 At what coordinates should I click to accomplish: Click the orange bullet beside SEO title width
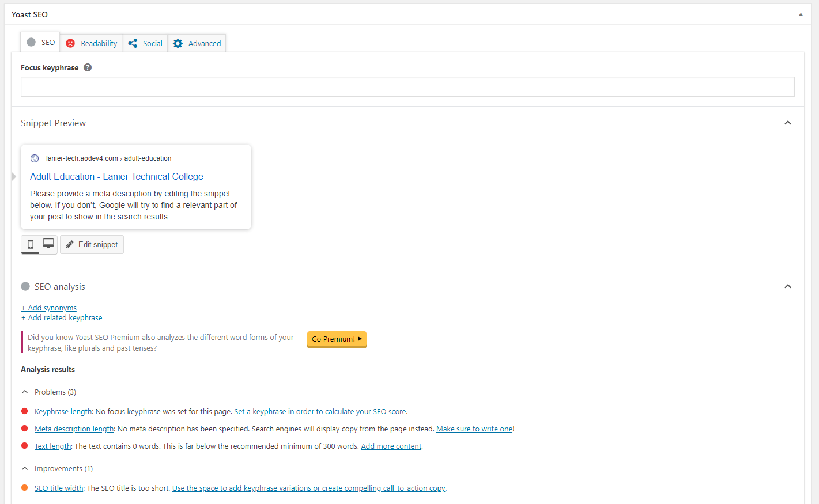coord(25,488)
